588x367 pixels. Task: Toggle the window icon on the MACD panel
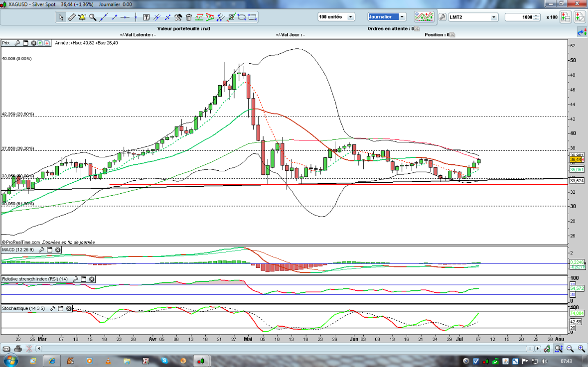pyautogui.click(x=50, y=249)
